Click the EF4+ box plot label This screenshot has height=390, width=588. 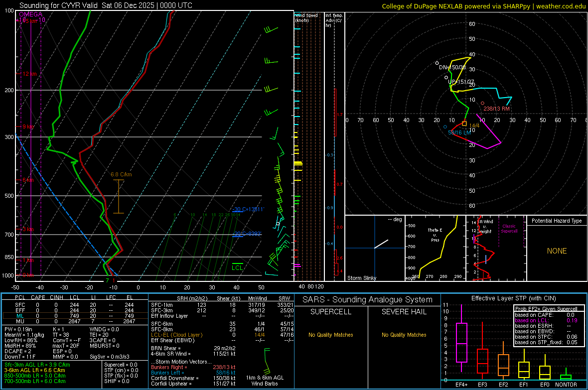(461, 385)
